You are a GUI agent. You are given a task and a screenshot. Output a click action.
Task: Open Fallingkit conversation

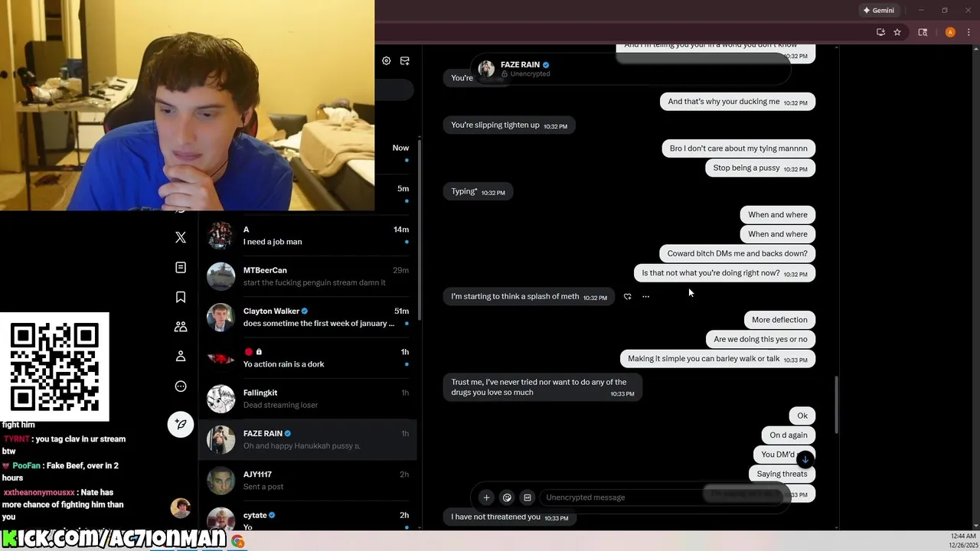tap(308, 399)
